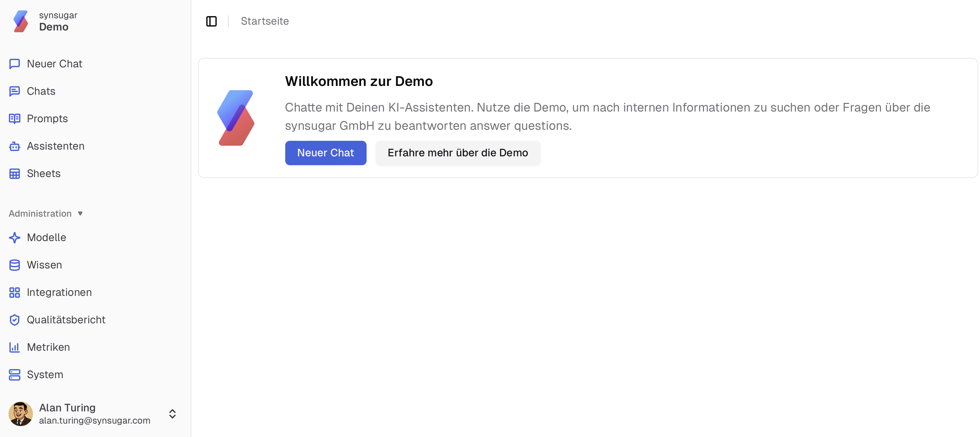
Task: Click Erfahre mehr über die Demo
Action: [458, 153]
